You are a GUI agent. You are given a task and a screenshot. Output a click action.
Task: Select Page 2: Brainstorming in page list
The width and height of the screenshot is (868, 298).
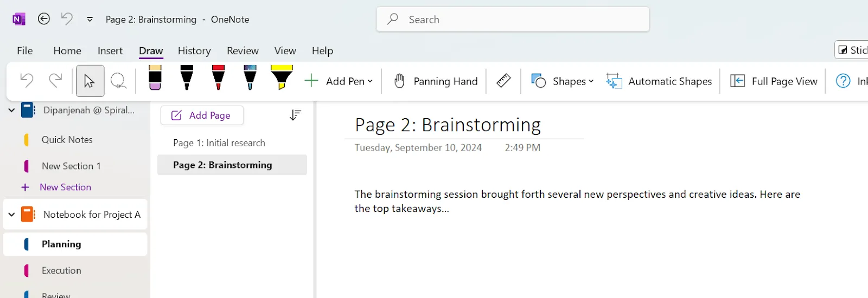[232, 165]
